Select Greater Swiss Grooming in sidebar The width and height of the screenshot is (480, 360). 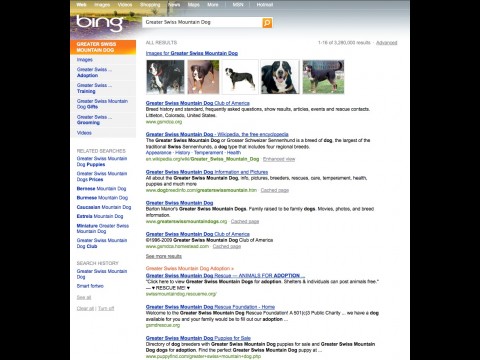tap(94, 120)
